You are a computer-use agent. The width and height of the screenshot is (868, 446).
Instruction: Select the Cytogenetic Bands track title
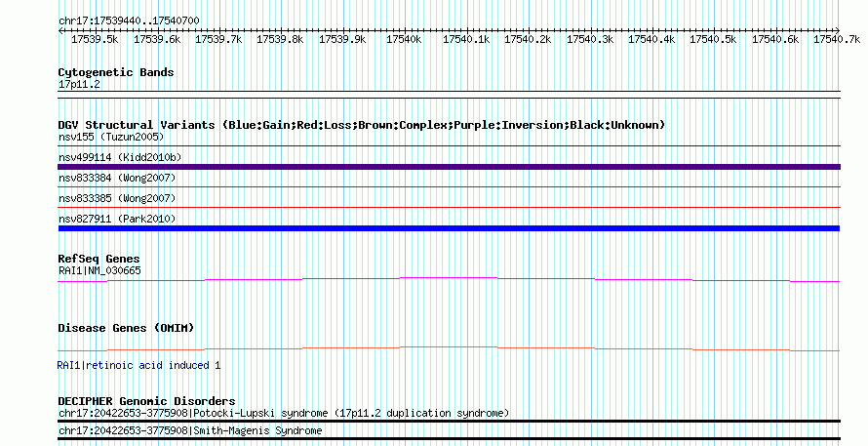116,72
